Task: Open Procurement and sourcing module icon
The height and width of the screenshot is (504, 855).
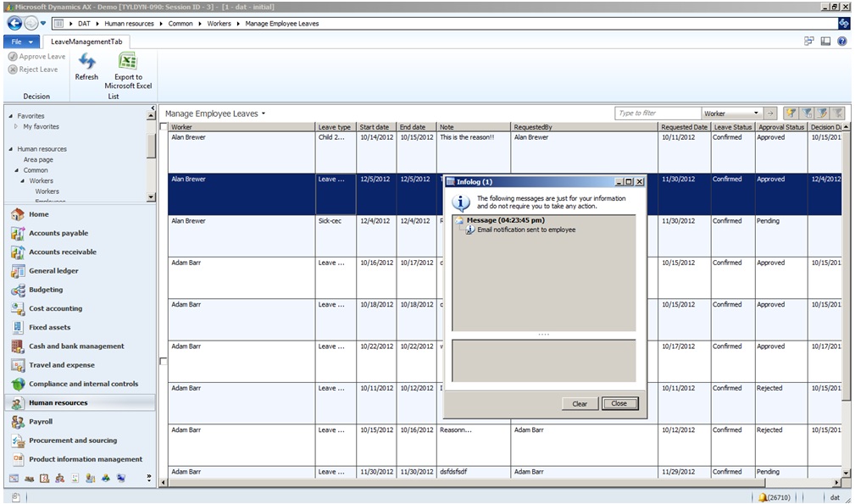Action: point(18,440)
